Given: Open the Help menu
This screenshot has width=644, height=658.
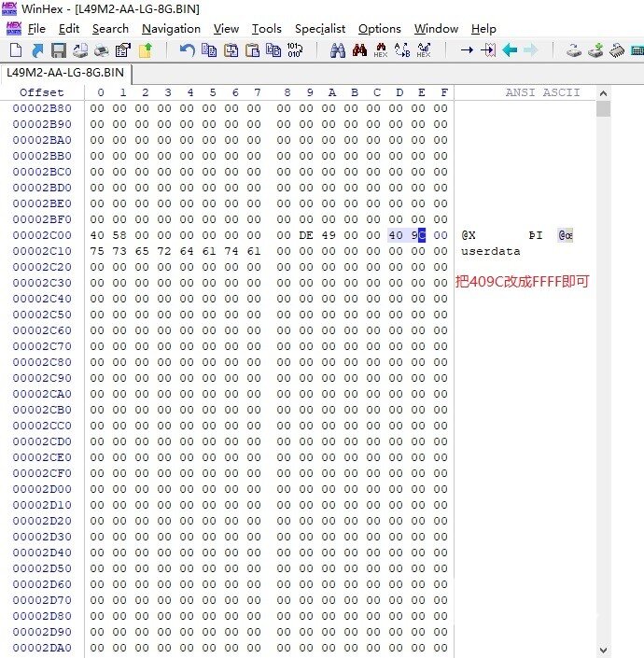Looking at the screenshot, I should (483, 29).
